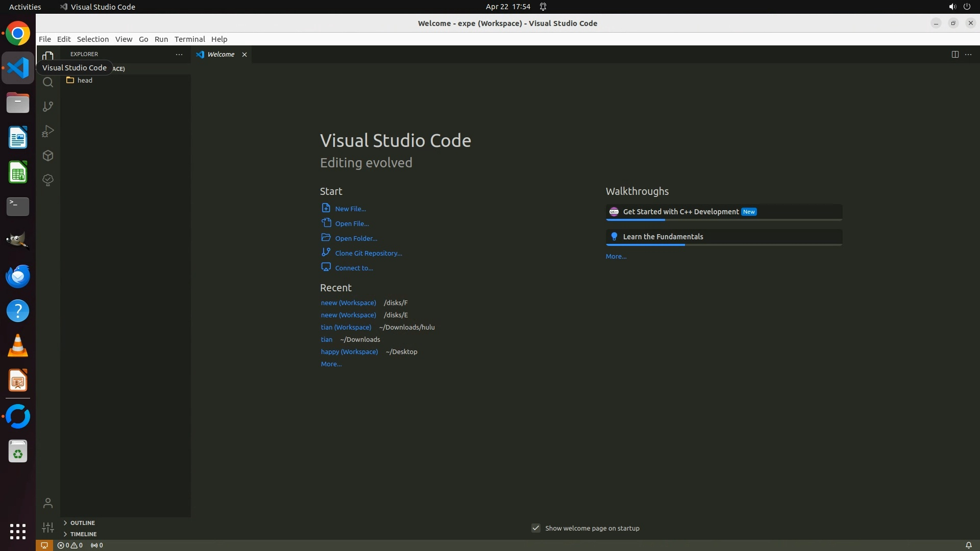The image size is (980, 551).
Task: Open the Source Control view icon
Action: click(x=48, y=107)
